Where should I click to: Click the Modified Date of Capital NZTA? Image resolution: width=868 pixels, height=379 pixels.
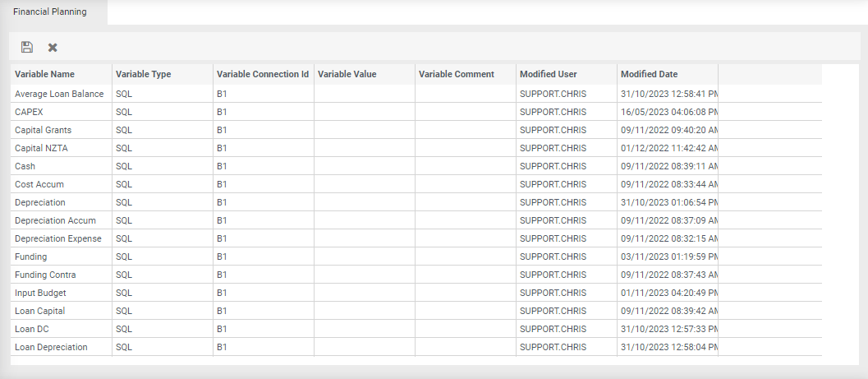(668, 148)
